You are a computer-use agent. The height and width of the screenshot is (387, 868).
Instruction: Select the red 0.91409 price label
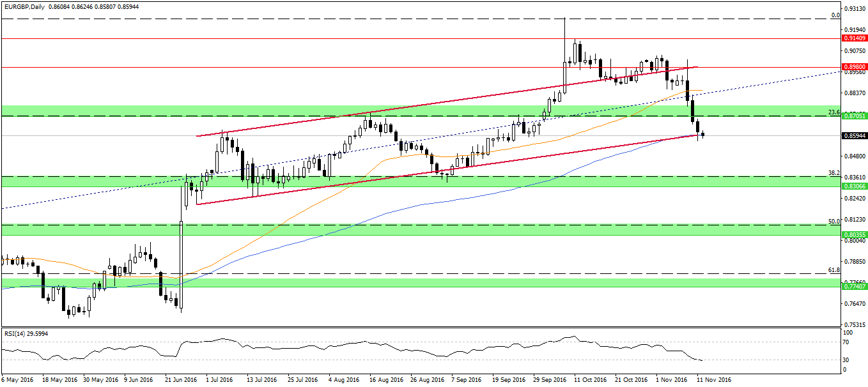tap(853, 38)
